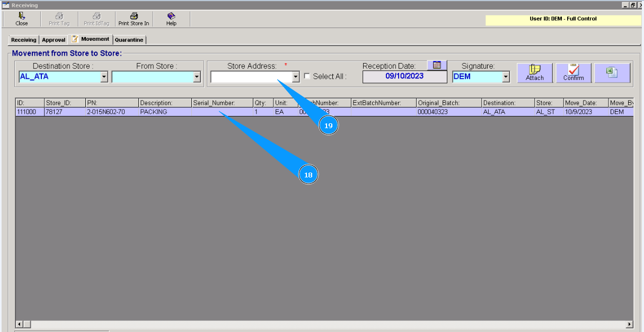Click the Original_Batch column header
This screenshot has height=332, width=644.
[449, 103]
